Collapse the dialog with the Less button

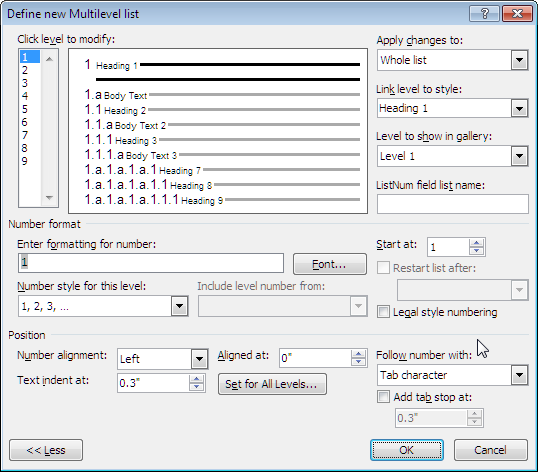tap(46, 450)
